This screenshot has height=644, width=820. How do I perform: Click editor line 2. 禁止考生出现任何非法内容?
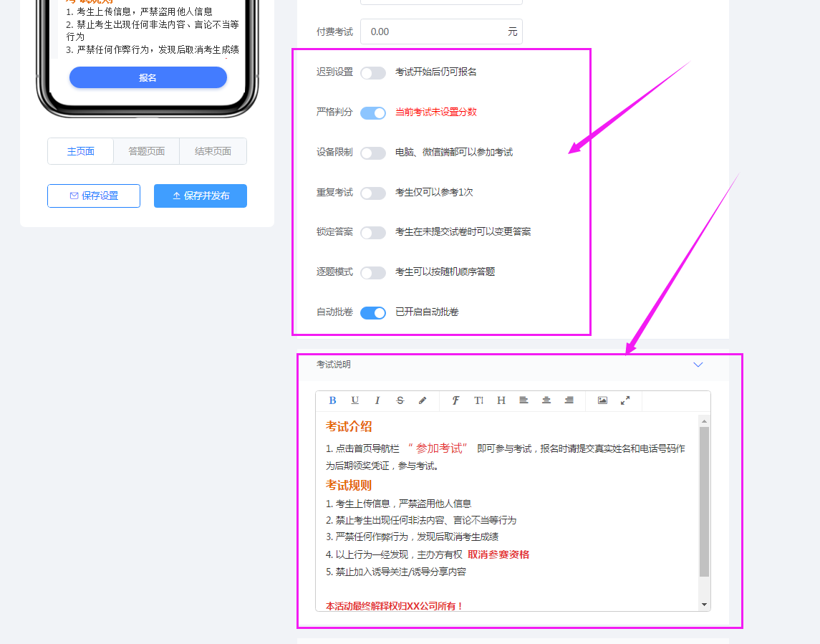click(x=421, y=521)
